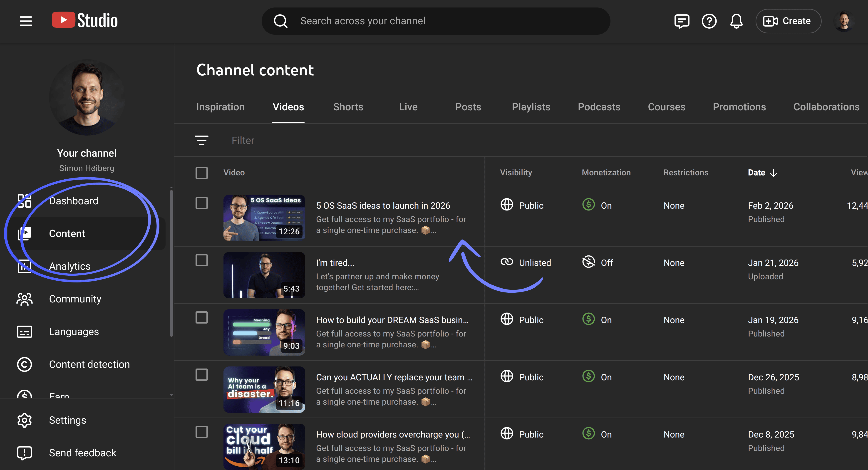Click the select-all videos checkbox
The height and width of the screenshot is (470, 868).
click(201, 173)
